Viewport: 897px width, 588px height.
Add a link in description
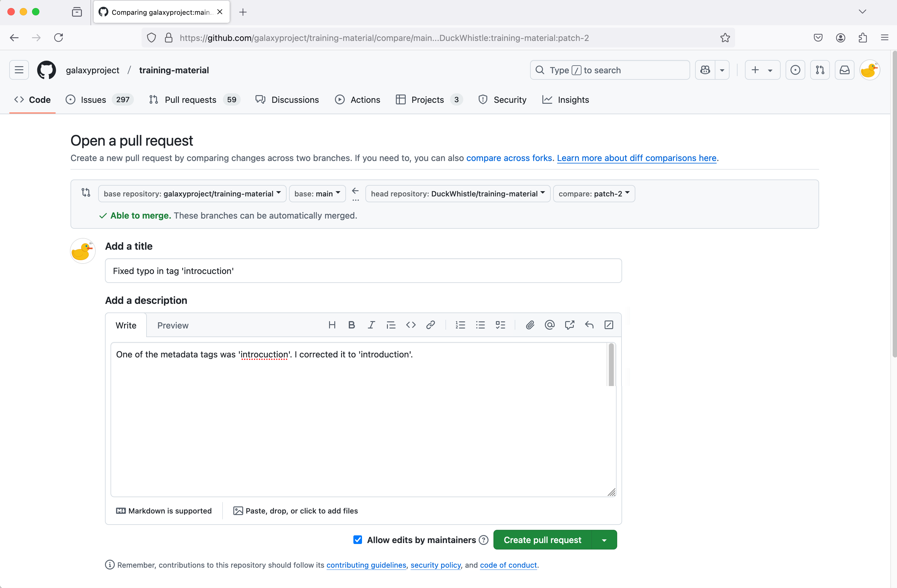[x=430, y=325]
